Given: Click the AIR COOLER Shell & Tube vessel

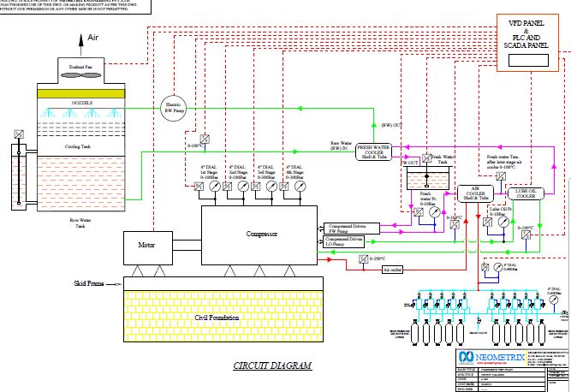Looking at the screenshot, I should pyautogui.click(x=475, y=193).
